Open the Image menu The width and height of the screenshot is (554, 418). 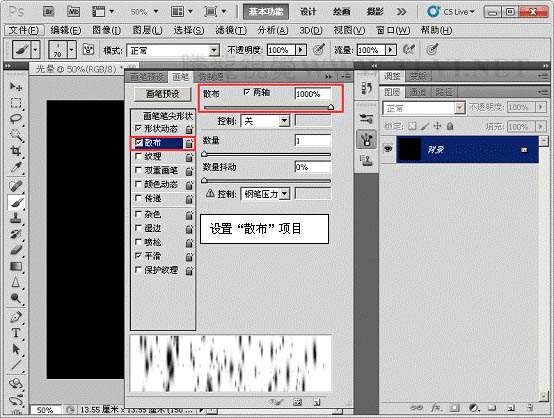[106, 30]
